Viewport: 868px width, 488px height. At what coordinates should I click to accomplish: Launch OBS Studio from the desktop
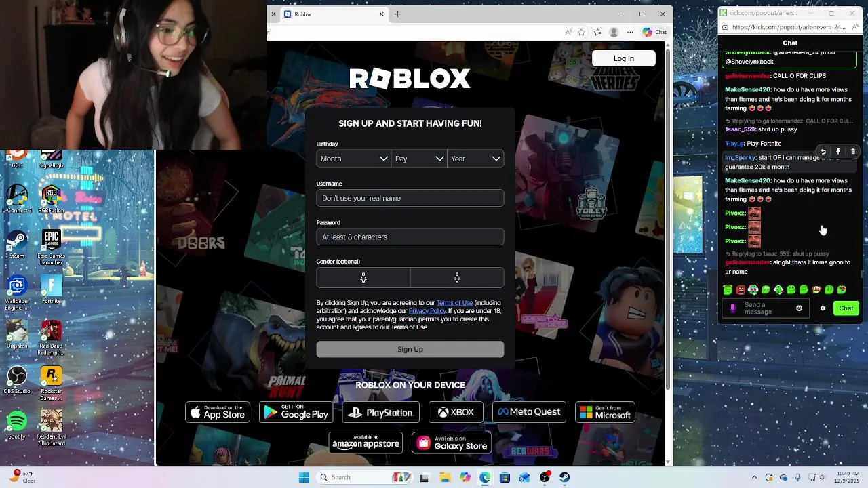(x=17, y=380)
